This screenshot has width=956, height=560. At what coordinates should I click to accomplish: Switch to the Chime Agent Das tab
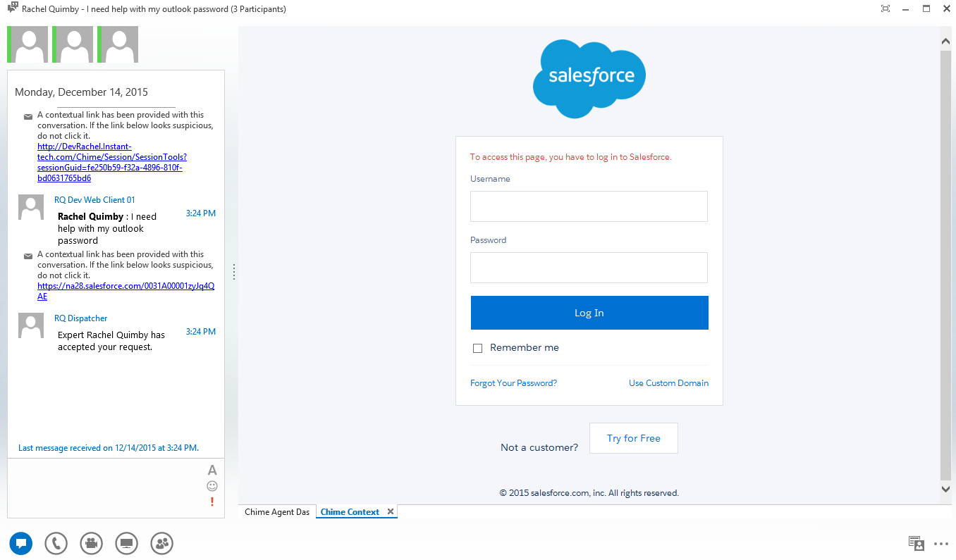(277, 512)
